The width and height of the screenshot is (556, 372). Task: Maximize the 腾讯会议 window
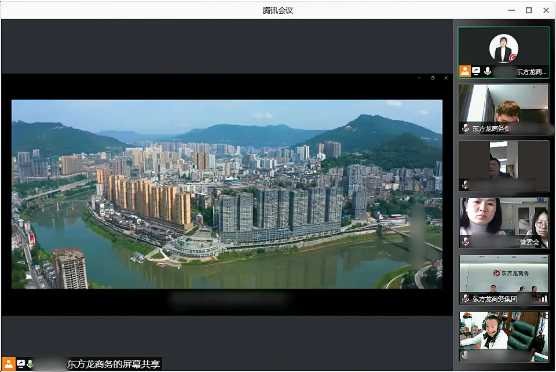529,10
